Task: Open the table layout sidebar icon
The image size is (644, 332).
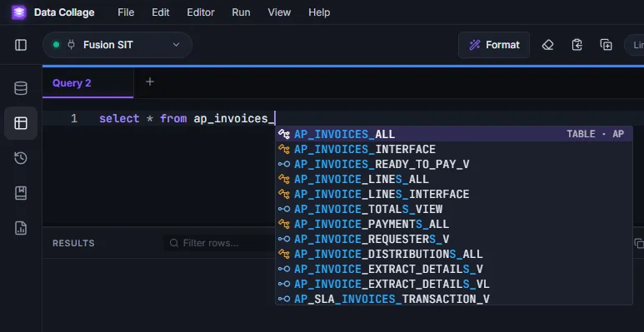Action: [21, 123]
